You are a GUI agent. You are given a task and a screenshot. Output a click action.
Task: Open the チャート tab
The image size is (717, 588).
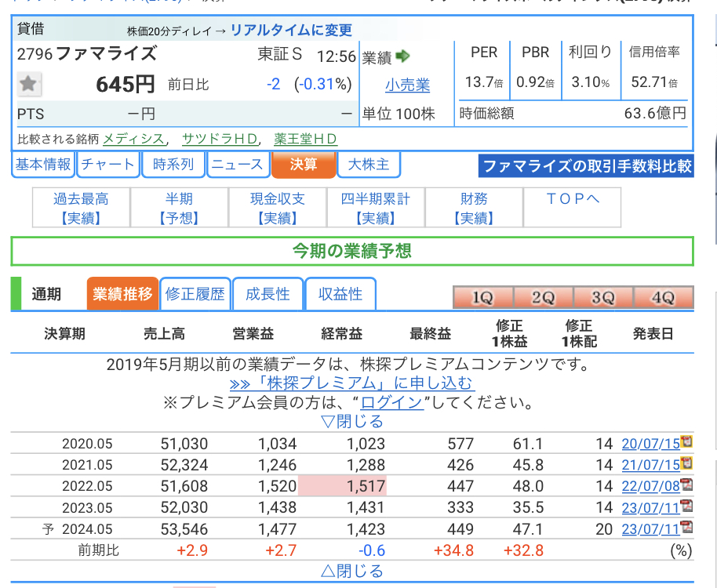pos(108,165)
